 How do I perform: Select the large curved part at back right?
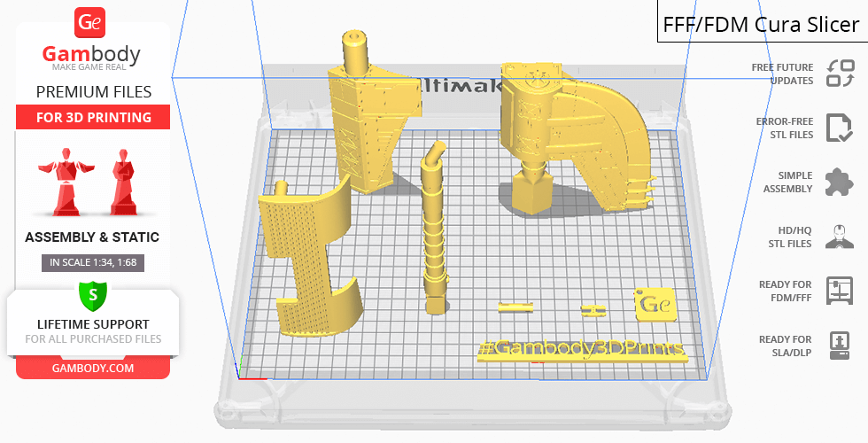(x=576, y=133)
